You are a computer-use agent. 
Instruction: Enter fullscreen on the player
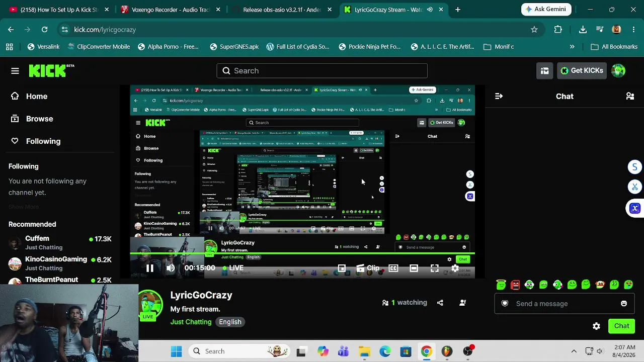click(435, 268)
